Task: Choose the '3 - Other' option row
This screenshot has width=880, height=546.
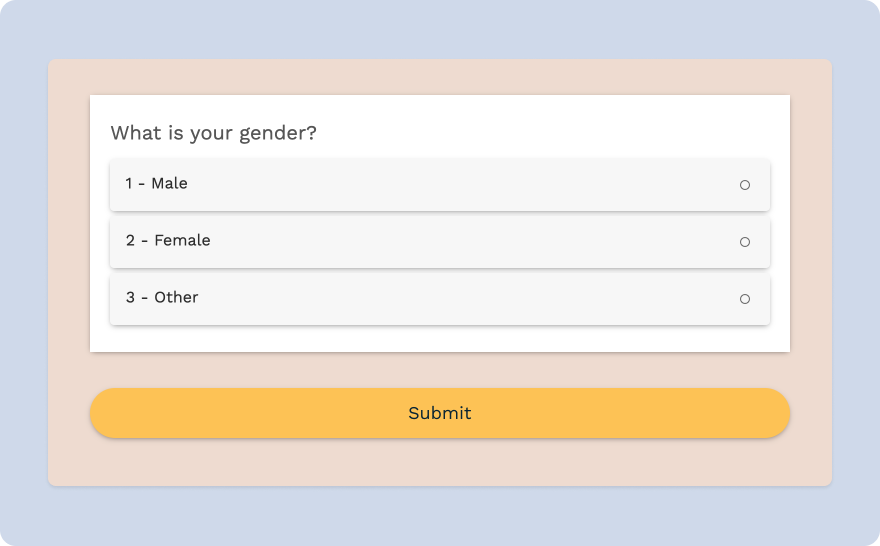Action: click(439, 299)
